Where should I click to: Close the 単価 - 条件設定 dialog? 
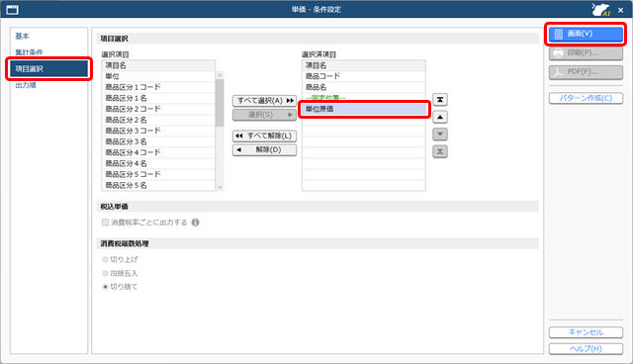tap(621, 10)
